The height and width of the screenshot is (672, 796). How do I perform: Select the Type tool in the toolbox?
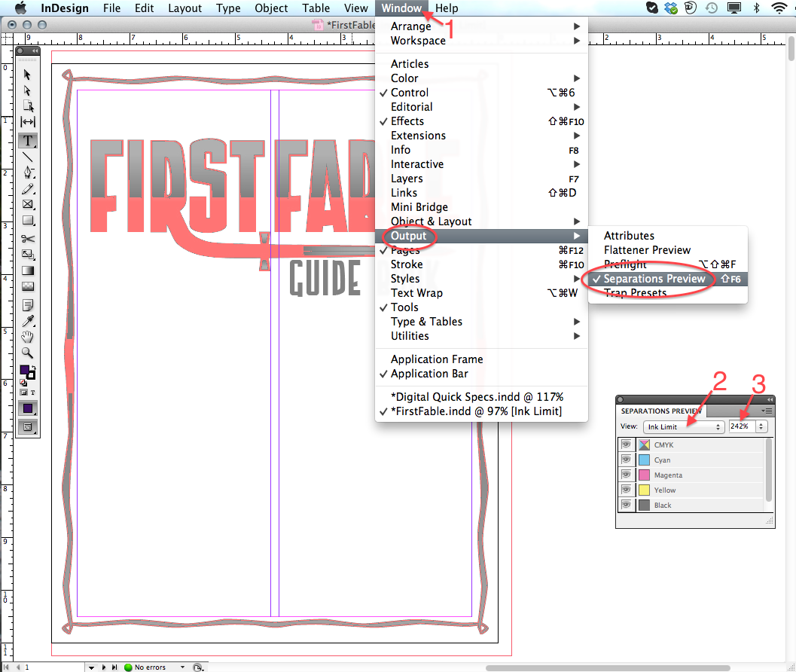28,141
